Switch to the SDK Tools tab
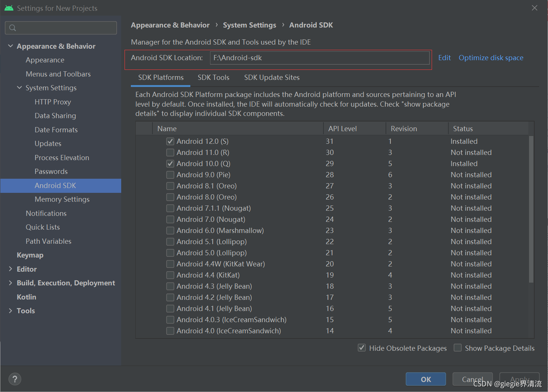This screenshot has height=392, width=548. (x=213, y=78)
